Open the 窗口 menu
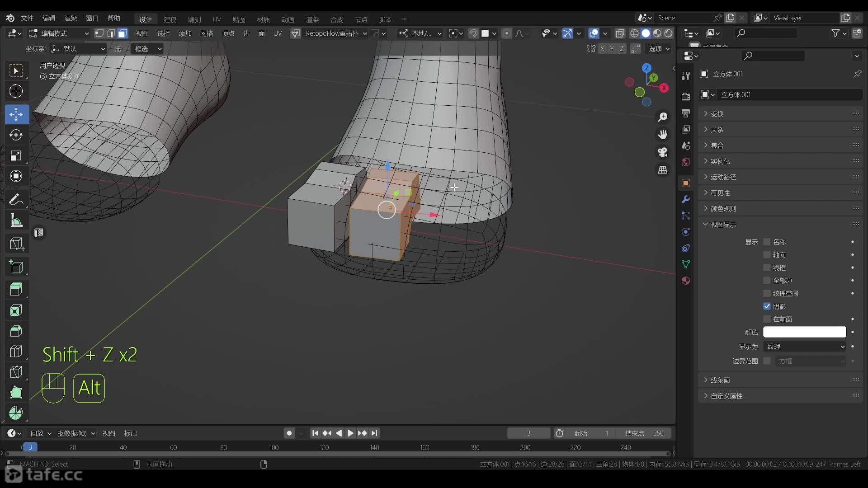Screen dimensions: 868x488 click(92, 18)
